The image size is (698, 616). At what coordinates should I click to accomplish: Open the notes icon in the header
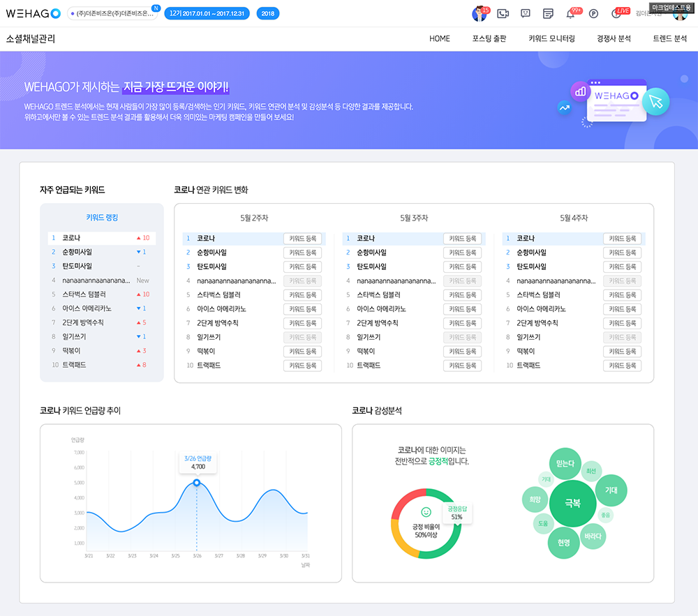549,13
